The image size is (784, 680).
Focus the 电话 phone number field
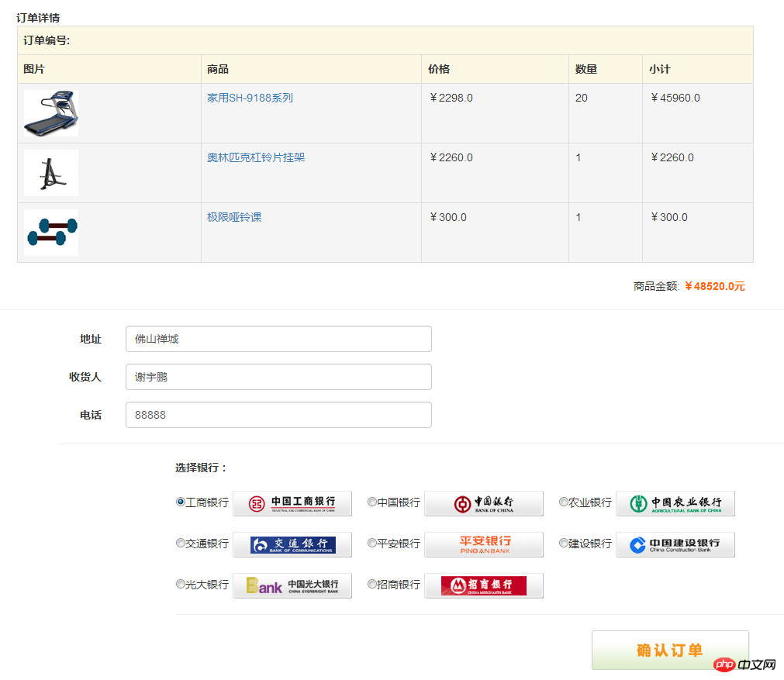click(x=278, y=415)
